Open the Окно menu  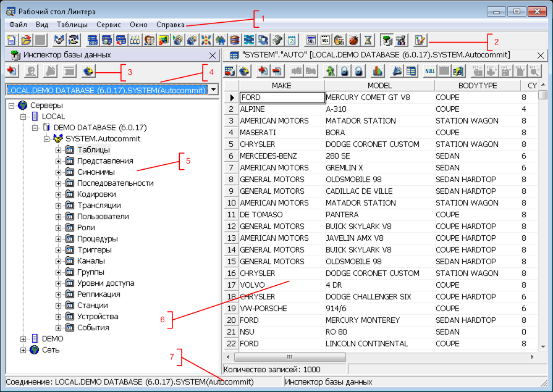(x=138, y=25)
